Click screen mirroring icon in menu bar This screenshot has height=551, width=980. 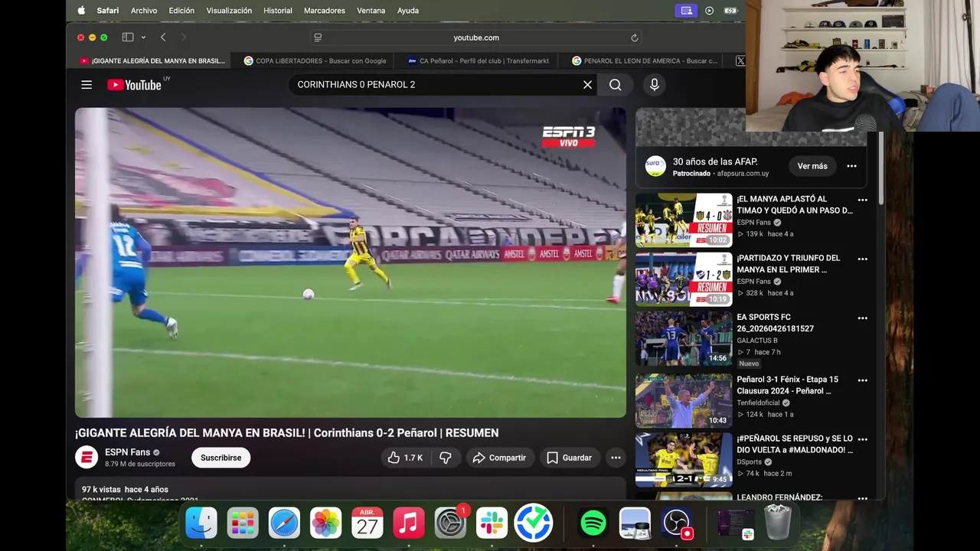pyautogui.click(x=686, y=11)
